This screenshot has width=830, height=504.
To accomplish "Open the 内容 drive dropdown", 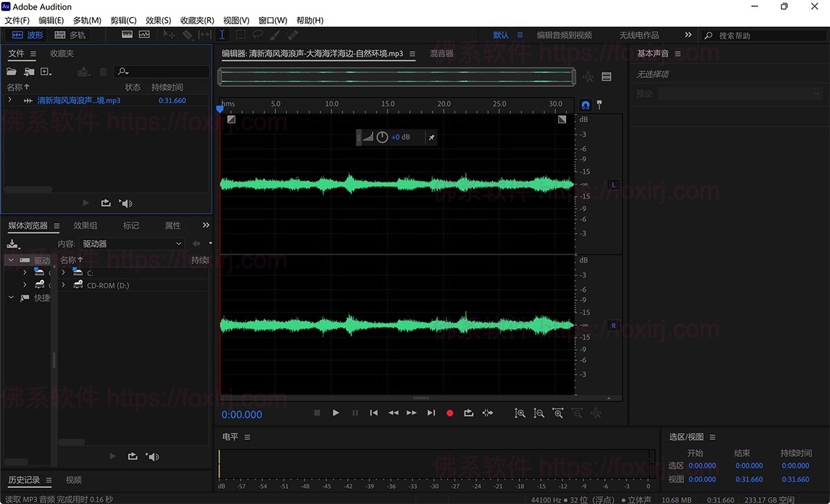I will 131,243.
